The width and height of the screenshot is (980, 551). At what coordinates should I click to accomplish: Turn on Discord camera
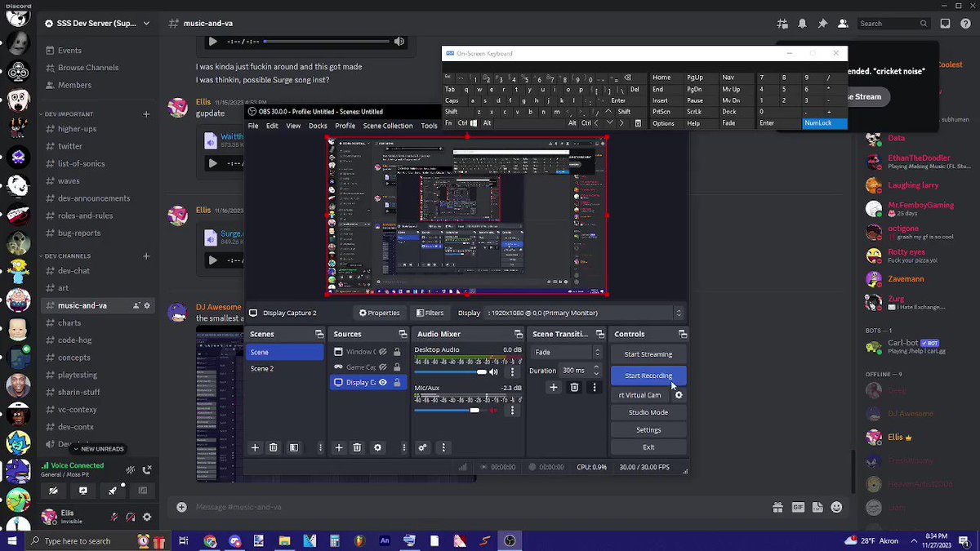pyautogui.click(x=53, y=491)
